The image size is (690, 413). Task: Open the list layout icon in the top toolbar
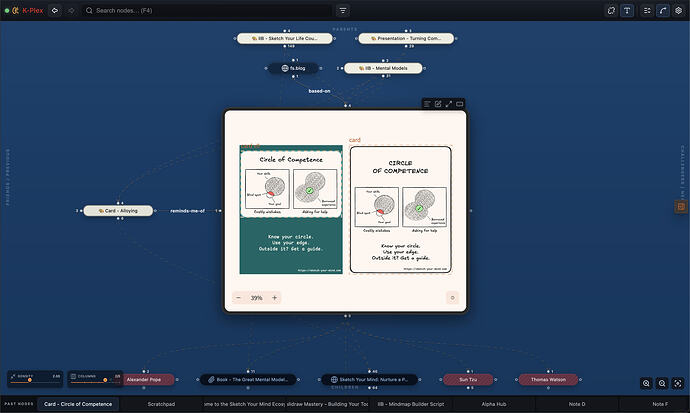coord(647,11)
